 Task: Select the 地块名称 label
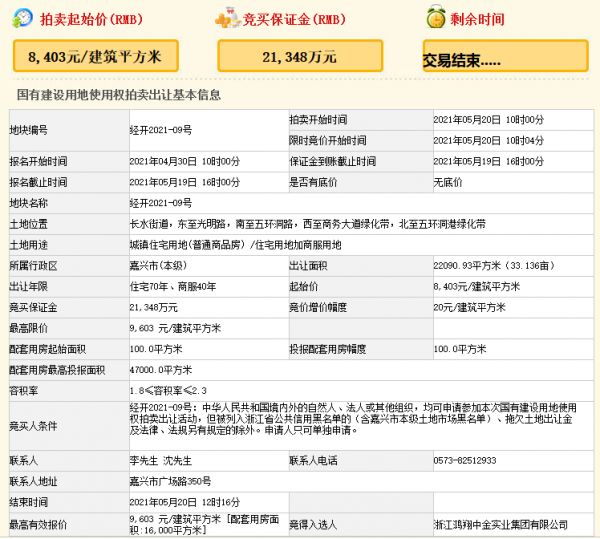tap(29, 203)
